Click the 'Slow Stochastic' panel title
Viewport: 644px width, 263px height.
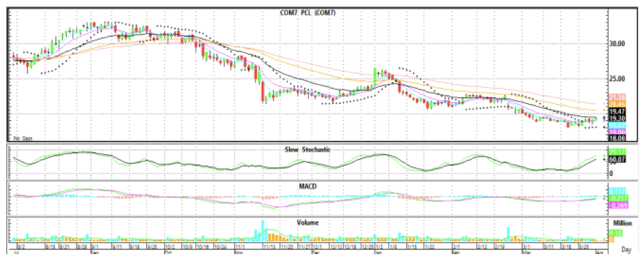307,150
